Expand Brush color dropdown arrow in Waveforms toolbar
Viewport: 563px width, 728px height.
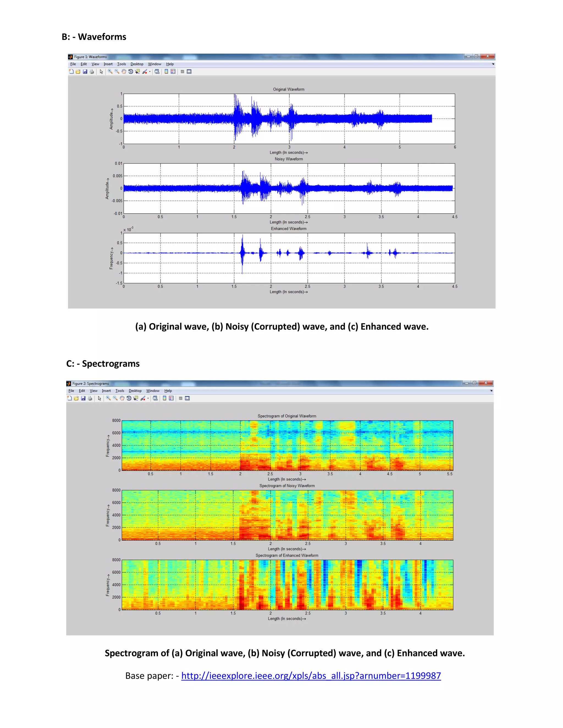(x=150, y=72)
